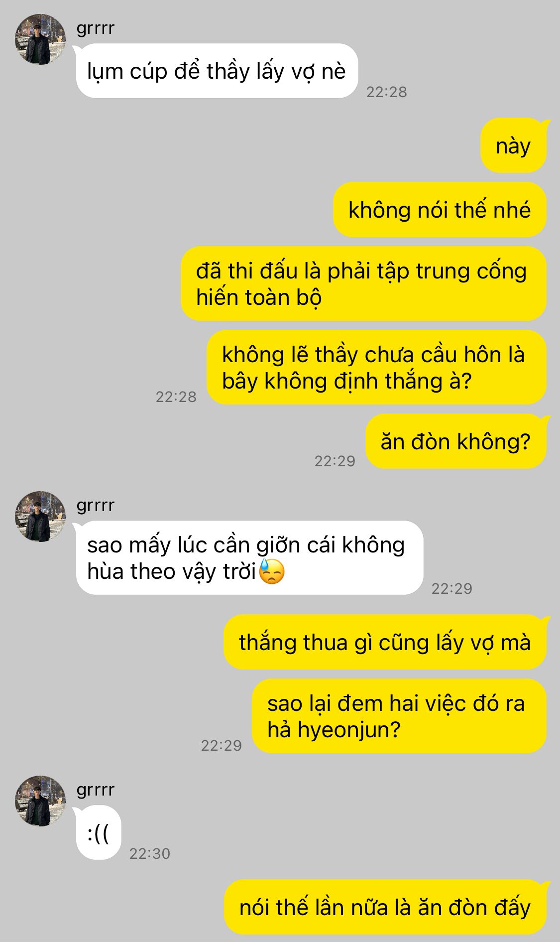
Task: Tap the 22:30 timestamp
Action: [150, 853]
